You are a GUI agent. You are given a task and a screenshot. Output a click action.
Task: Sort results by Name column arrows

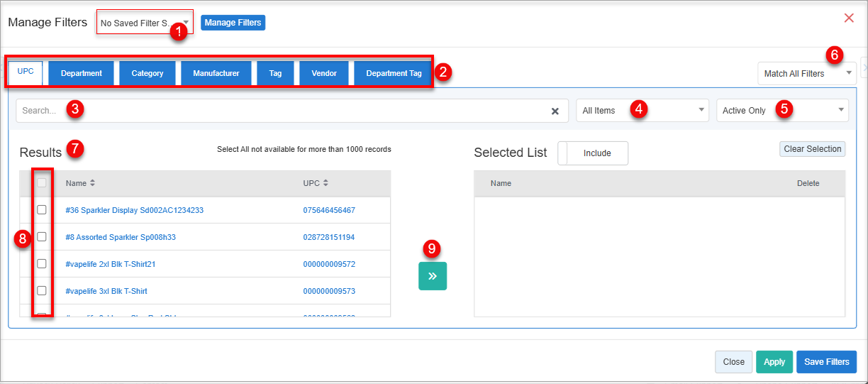coord(92,183)
